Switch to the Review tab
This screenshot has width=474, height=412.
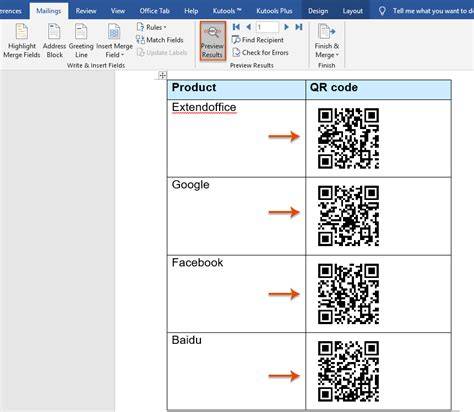(x=86, y=11)
